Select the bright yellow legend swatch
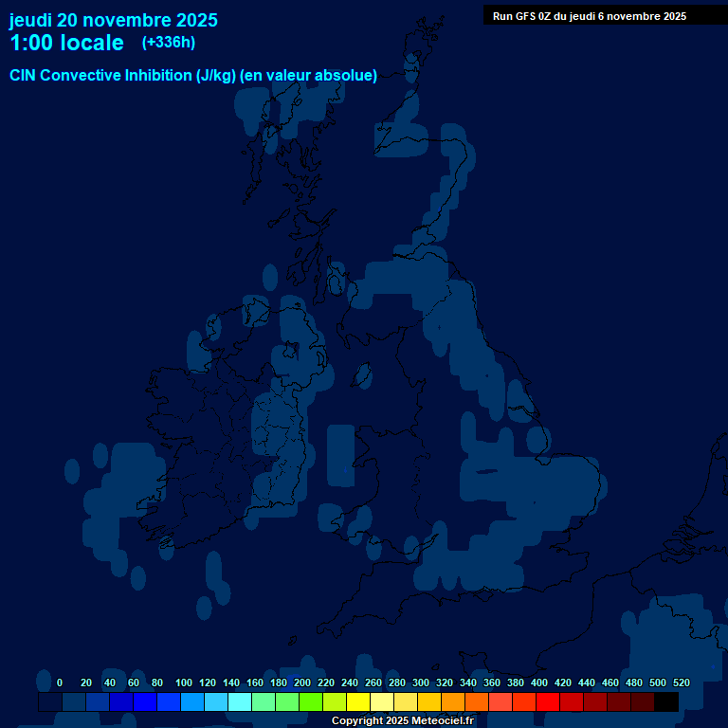 pyautogui.click(x=358, y=702)
